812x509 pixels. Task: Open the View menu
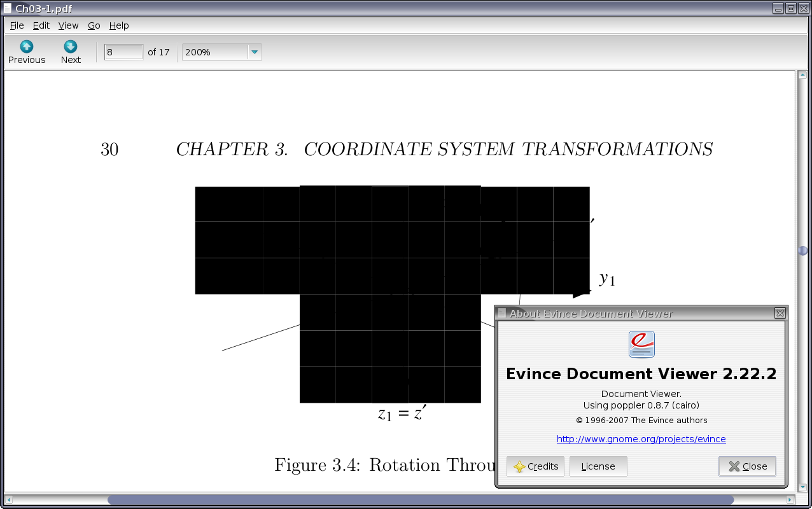pos(68,25)
